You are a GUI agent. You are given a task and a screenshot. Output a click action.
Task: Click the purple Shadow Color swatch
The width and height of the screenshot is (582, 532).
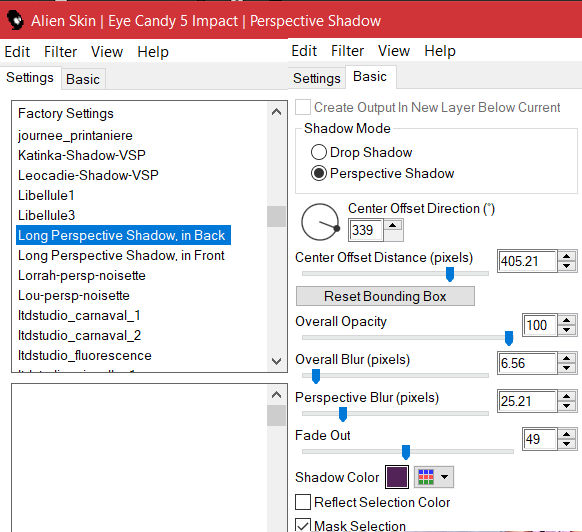click(397, 477)
